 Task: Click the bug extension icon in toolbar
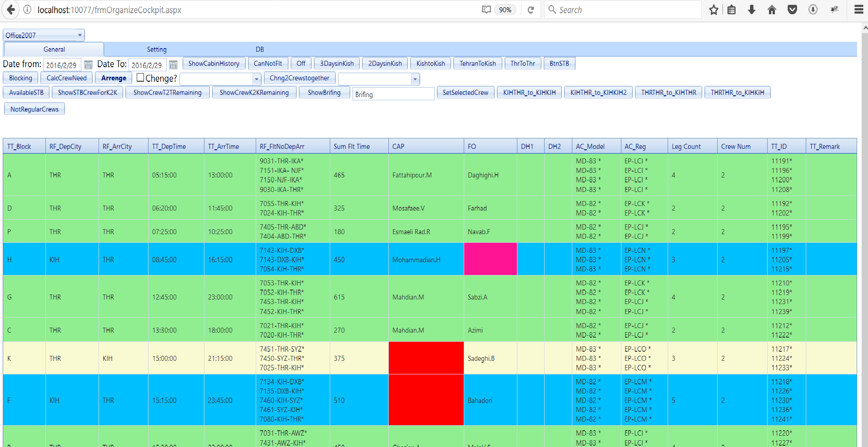(x=834, y=10)
